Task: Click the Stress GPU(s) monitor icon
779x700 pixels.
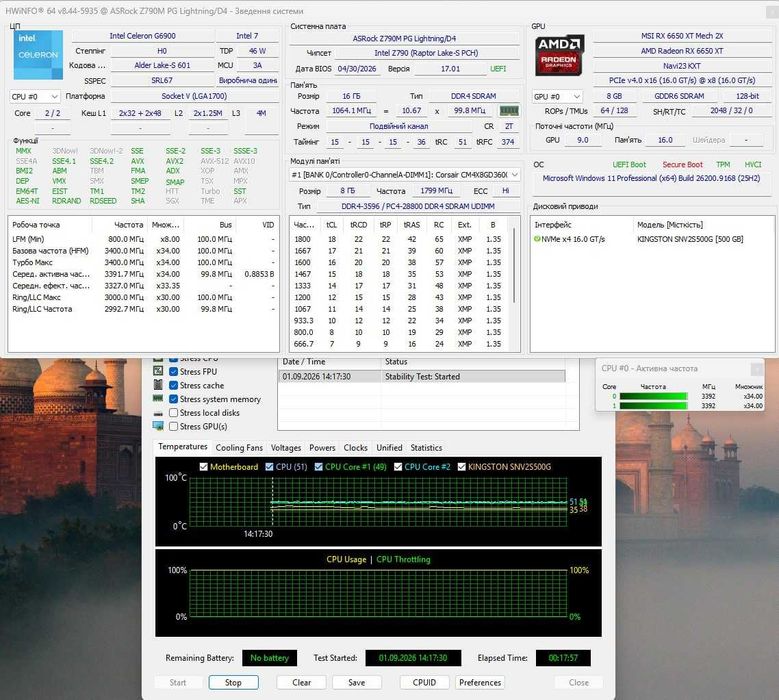Action: tap(158, 426)
